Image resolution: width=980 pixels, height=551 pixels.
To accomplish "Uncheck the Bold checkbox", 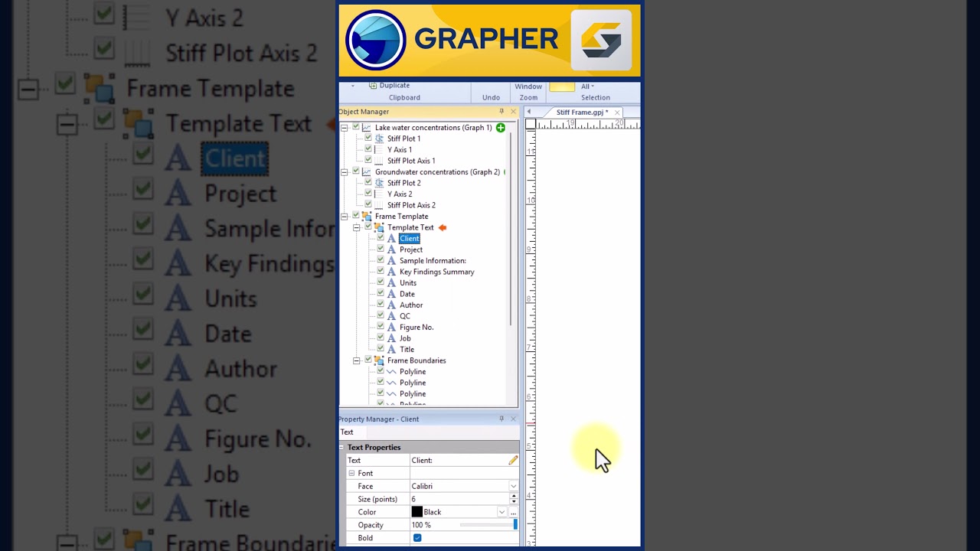I will pos(417,538).
